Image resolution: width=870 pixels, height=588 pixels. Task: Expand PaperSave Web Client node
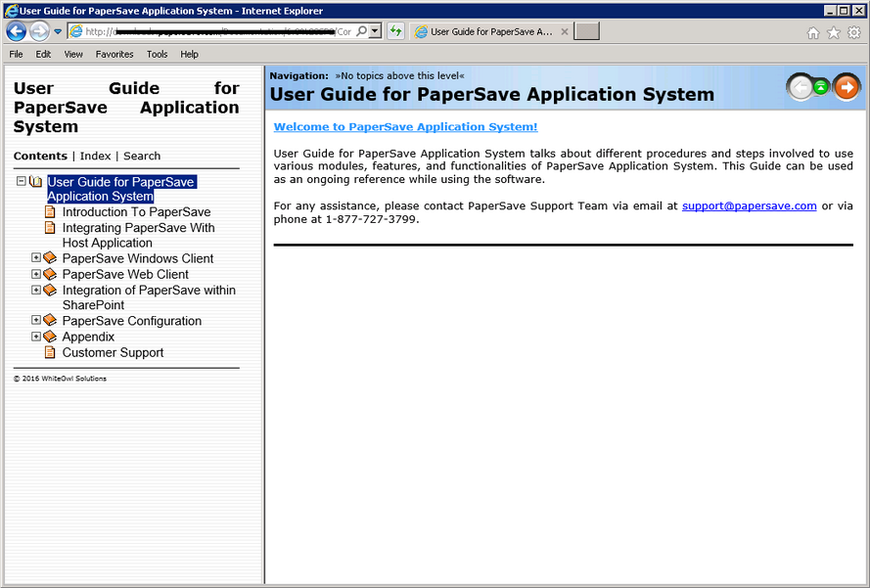36,274
